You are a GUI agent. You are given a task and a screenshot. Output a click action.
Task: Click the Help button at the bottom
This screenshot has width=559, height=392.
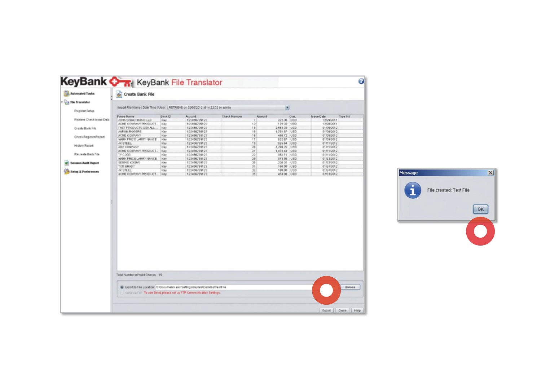357,310
